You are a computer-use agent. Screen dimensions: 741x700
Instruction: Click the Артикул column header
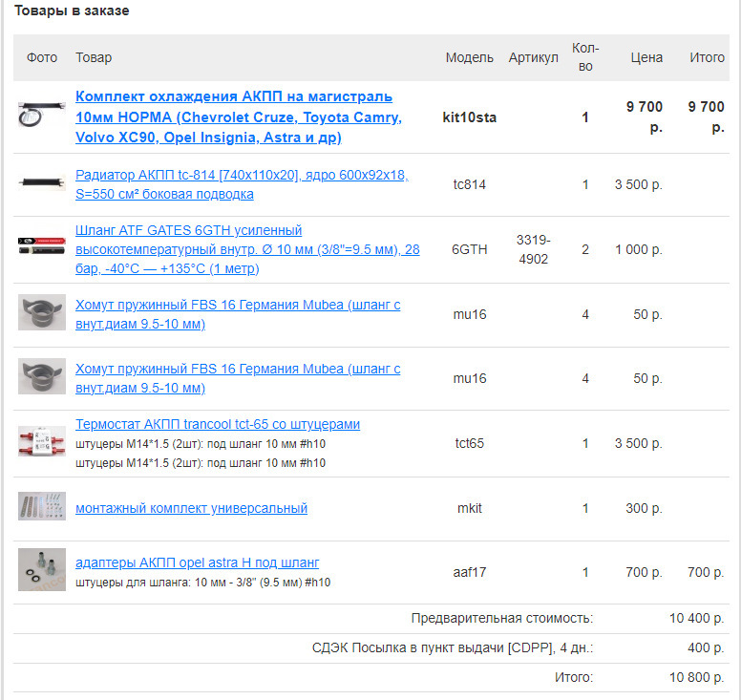[533, 57]
